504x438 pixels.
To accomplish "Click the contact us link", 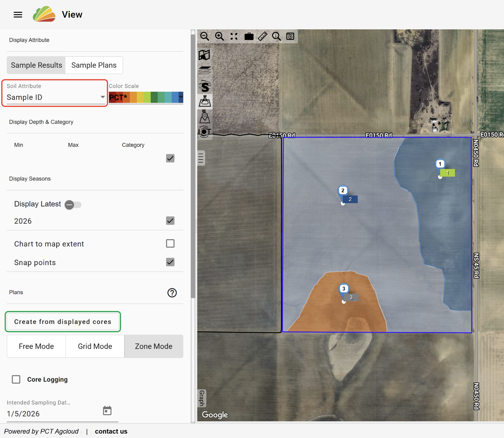I will (x=111, y=431).
